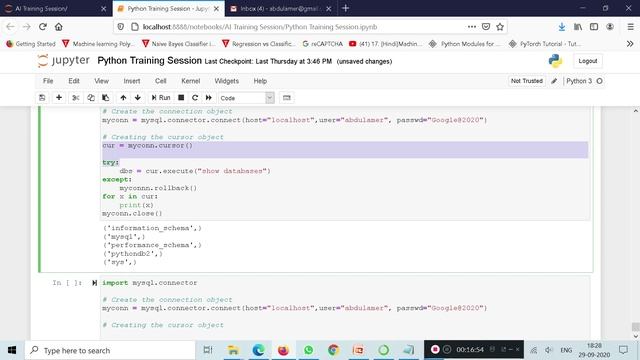Copy selected cells in the Jupyter toolbar
The image size is (640, 360).
pos(91,98)
